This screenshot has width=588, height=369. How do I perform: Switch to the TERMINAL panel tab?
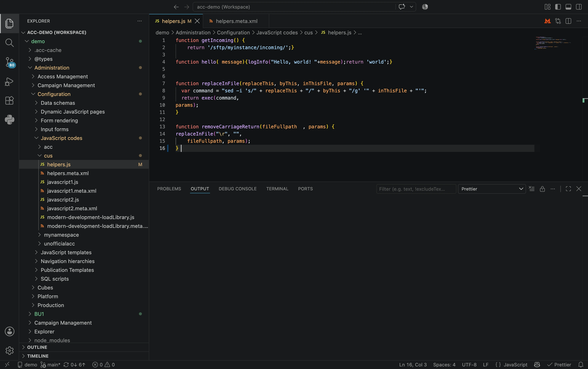(x=277, y=189)
